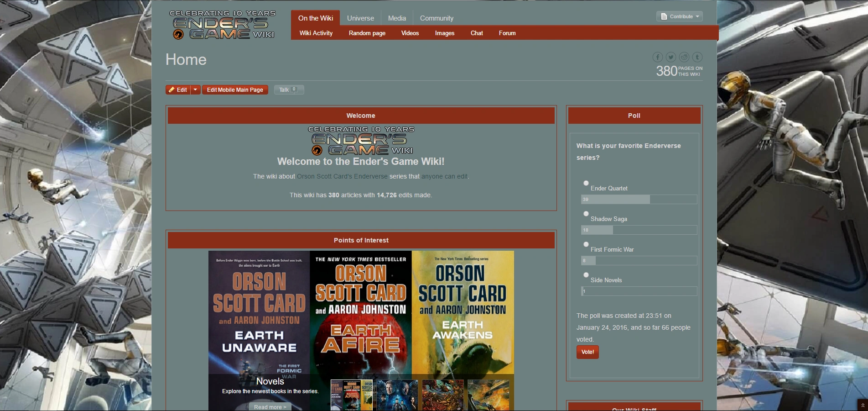Click the First Formic War result bar showing 8

click(639, 261)
